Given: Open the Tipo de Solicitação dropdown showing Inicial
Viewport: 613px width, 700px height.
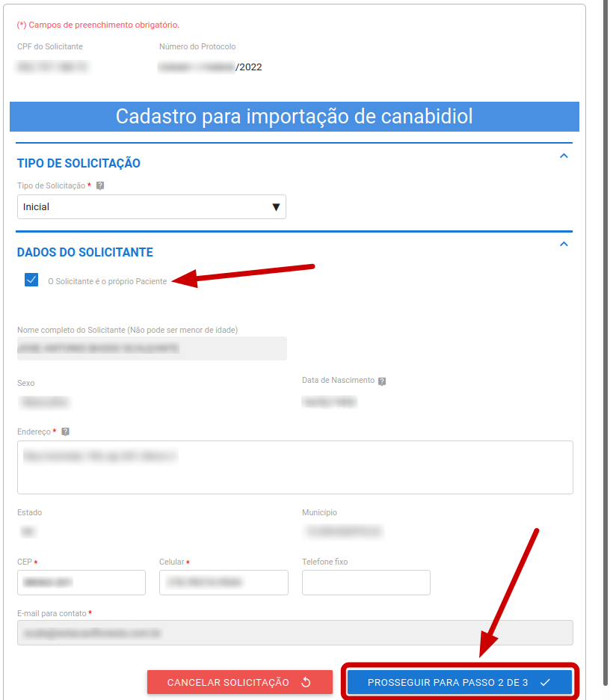Looking at the screenshot, I should click(x=151, y=207).
